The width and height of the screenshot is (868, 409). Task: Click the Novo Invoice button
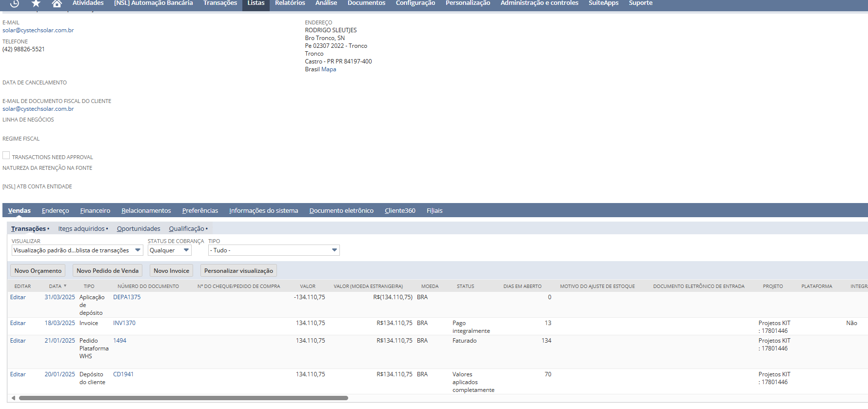[171, 271]
